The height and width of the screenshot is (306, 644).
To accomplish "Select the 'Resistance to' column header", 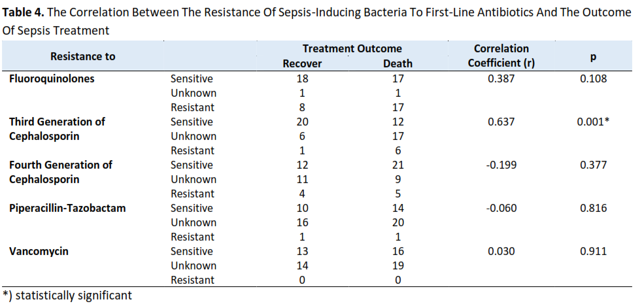I will click(82, 56).
